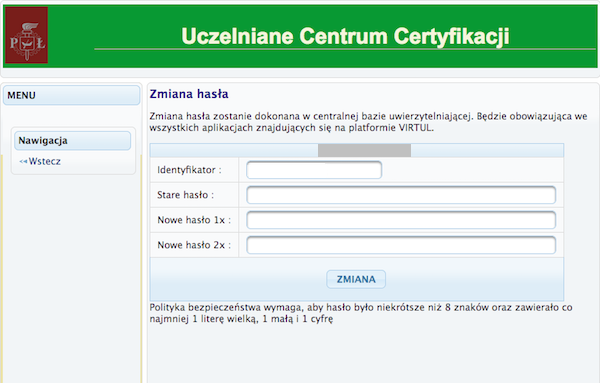Click the Polityka bezpieczeństwa password policy note
600x383 pixels.
361,313
